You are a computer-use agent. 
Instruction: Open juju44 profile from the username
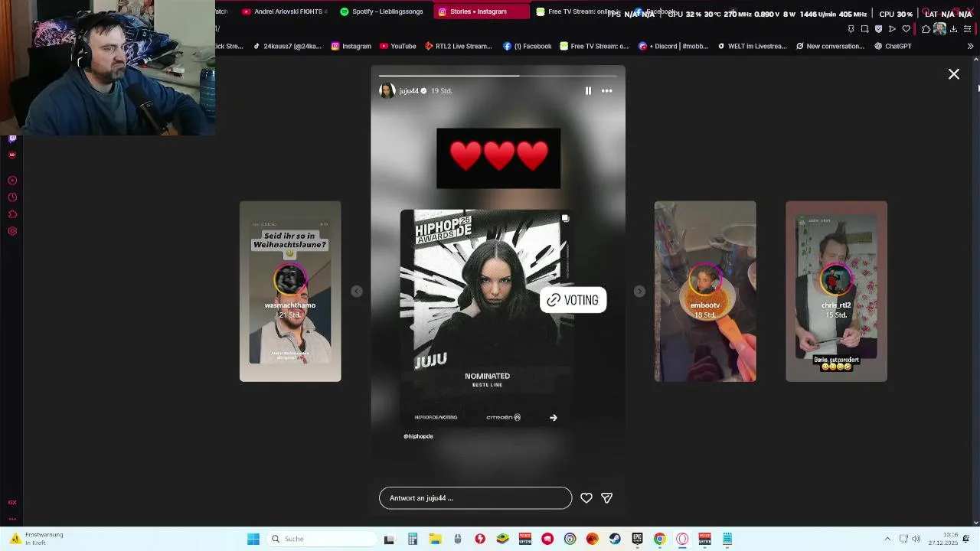[409, 91]
